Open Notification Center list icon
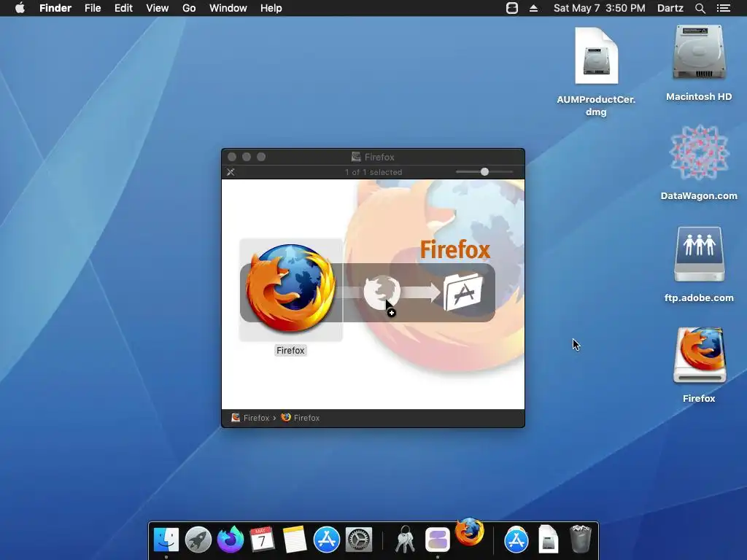This screenshot has height=560, width=747. [x=723, y=8]
